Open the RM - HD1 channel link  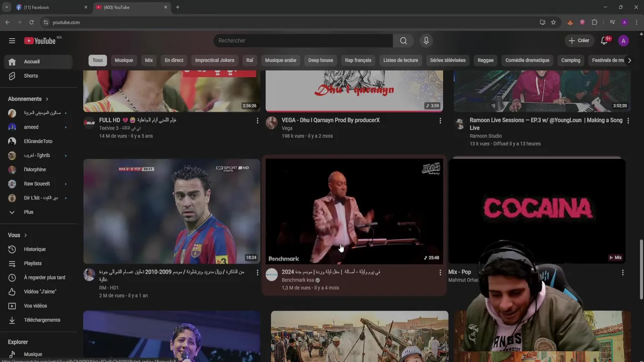(x=109, y=288)
